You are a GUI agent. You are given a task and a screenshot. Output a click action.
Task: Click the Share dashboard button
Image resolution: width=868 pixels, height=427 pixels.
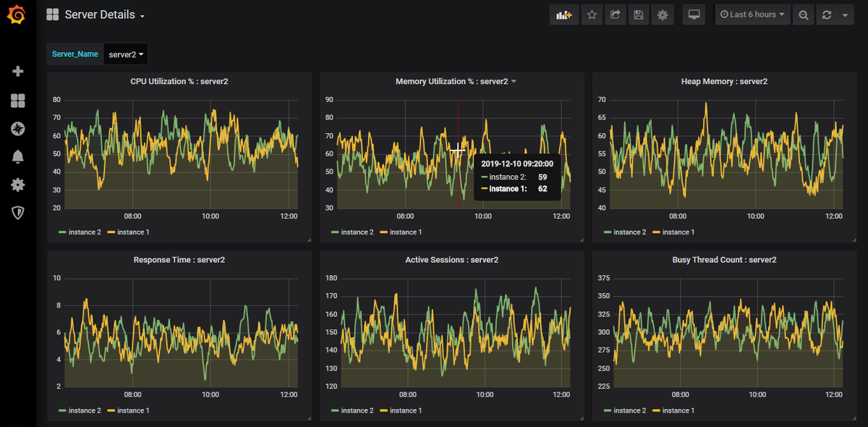pyautogui.click(x=614, y=14)
